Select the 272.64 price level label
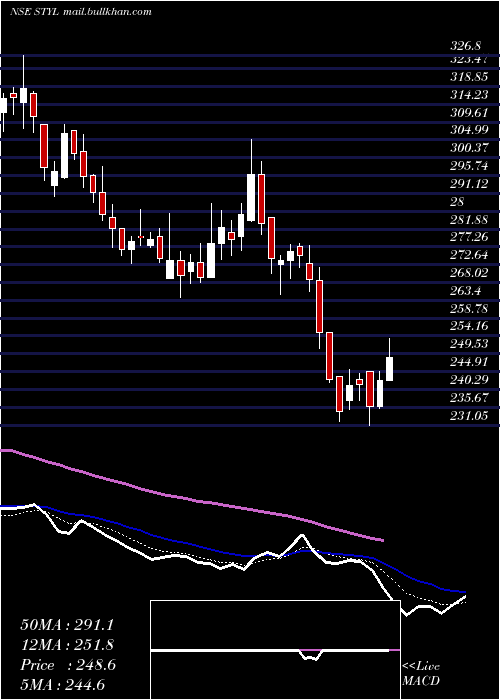500x700 pixels. (469, 254)
